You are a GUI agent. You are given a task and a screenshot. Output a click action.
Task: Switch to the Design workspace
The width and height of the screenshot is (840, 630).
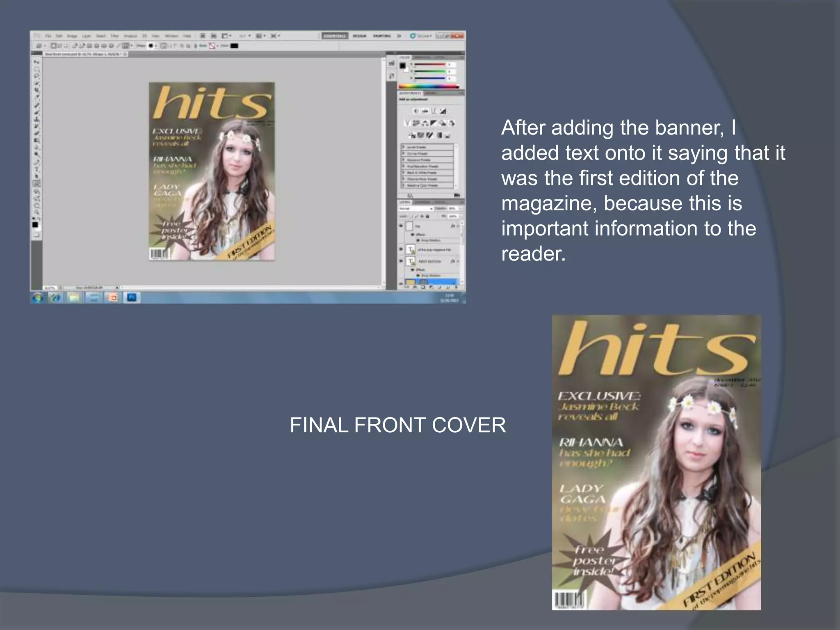(359, 36)
